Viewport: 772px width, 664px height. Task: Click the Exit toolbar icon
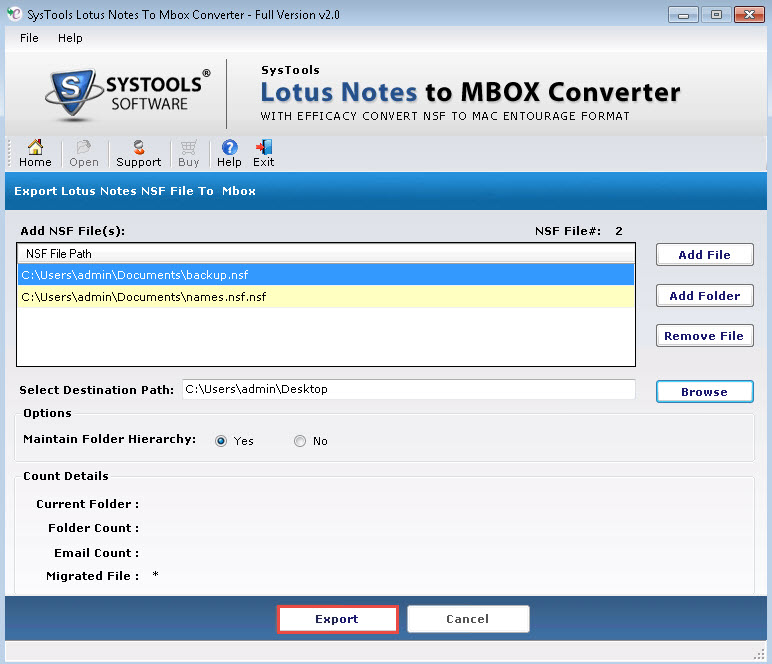click(263, 154)
